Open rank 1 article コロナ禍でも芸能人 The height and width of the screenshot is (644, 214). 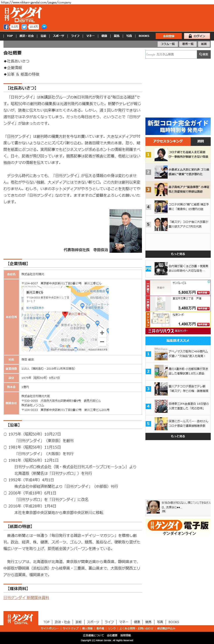pyautogui.click(x=178, y=154)
